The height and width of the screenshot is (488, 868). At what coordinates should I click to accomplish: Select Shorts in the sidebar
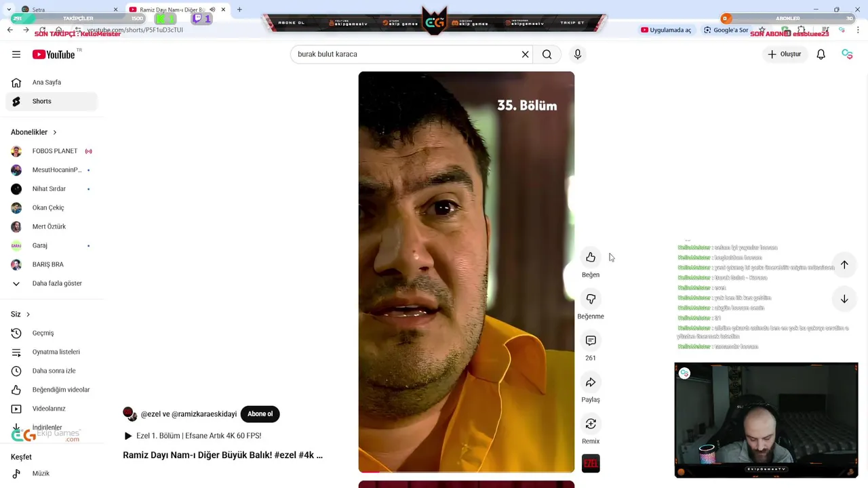pos(52,102)
